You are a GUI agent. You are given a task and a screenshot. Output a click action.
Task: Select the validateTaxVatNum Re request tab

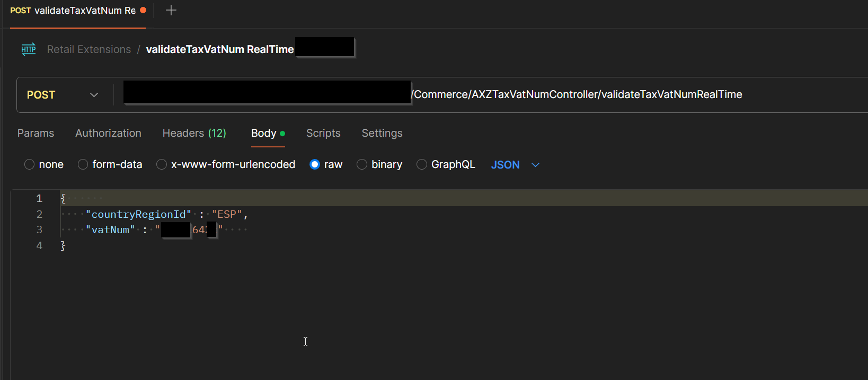click(78, 11)
